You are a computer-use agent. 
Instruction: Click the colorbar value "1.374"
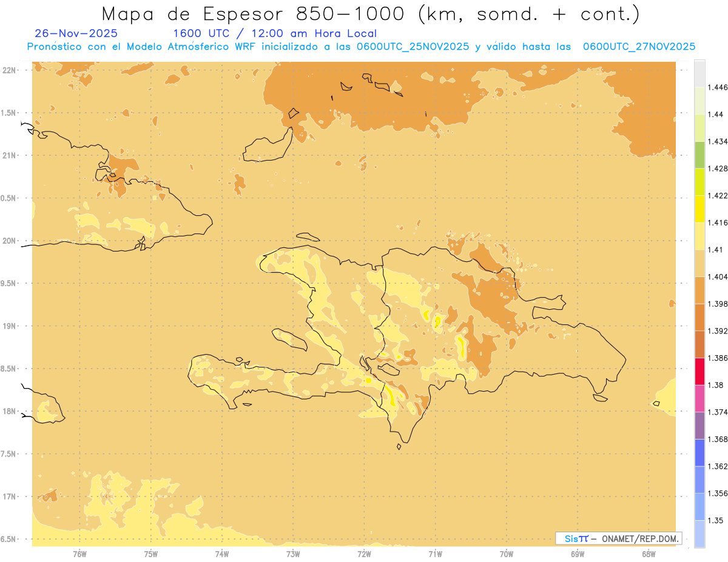tap(718, 412)
